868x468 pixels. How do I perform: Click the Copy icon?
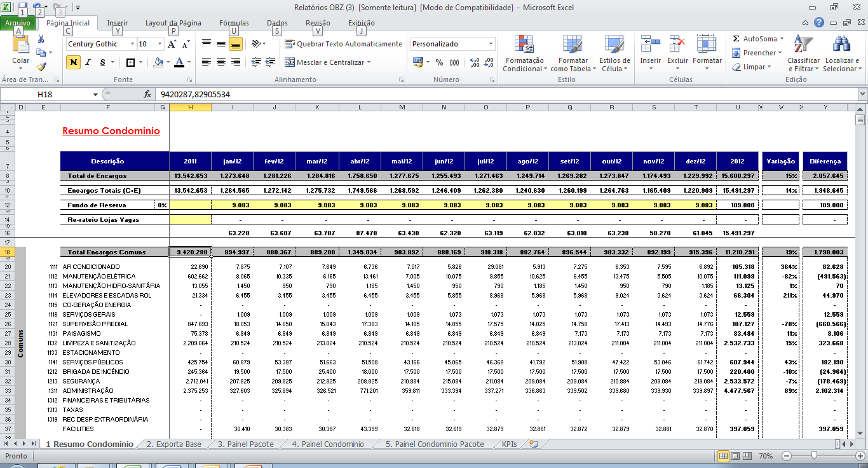pos(41,53)
